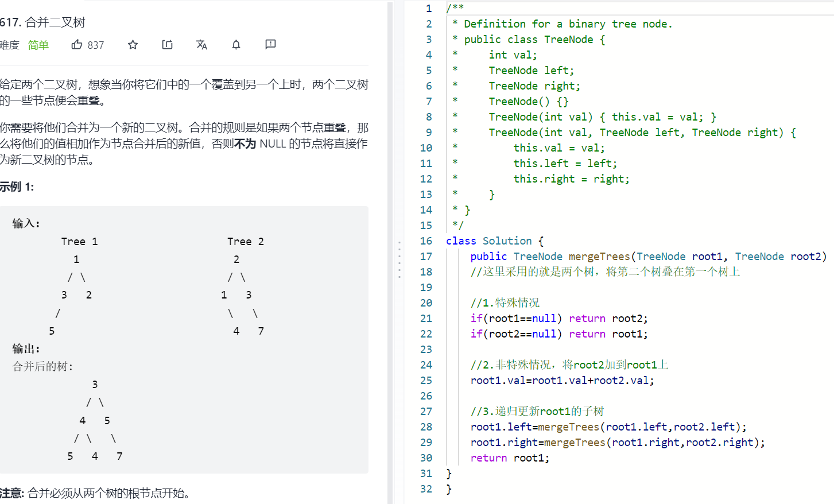Click the share icon
Viewport: 834px width, 504px height.
[x=167, y=45]
